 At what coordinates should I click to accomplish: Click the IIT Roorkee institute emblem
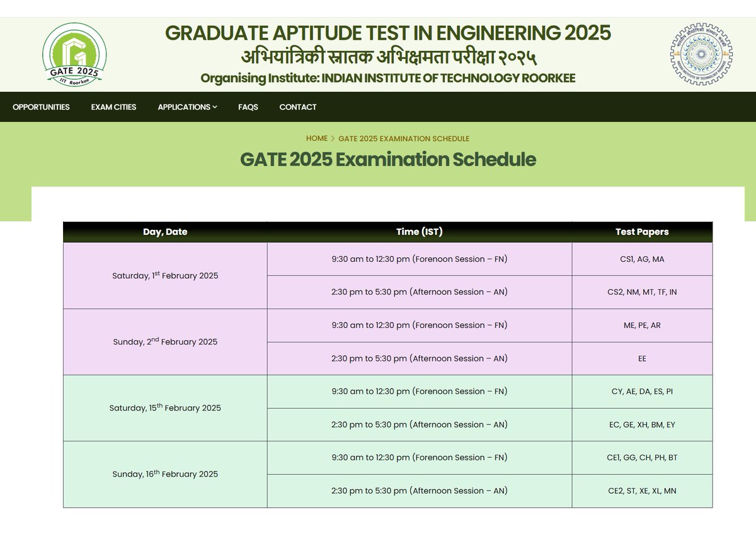pos(701,55)
